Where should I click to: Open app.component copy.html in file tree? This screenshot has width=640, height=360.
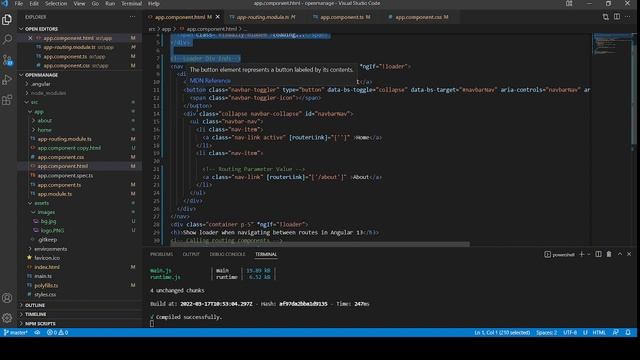point(69,148)
